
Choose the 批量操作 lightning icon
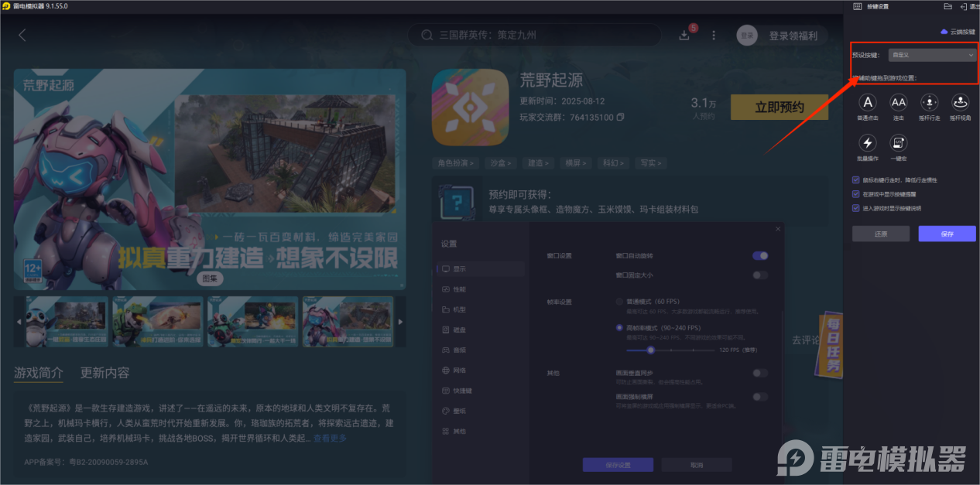(869, 143)
